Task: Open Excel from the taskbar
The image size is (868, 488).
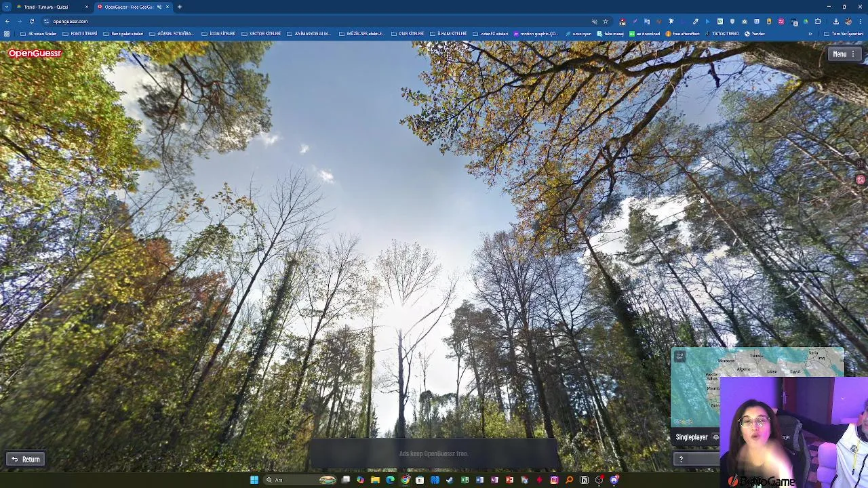Action: [x=465, y=480]
